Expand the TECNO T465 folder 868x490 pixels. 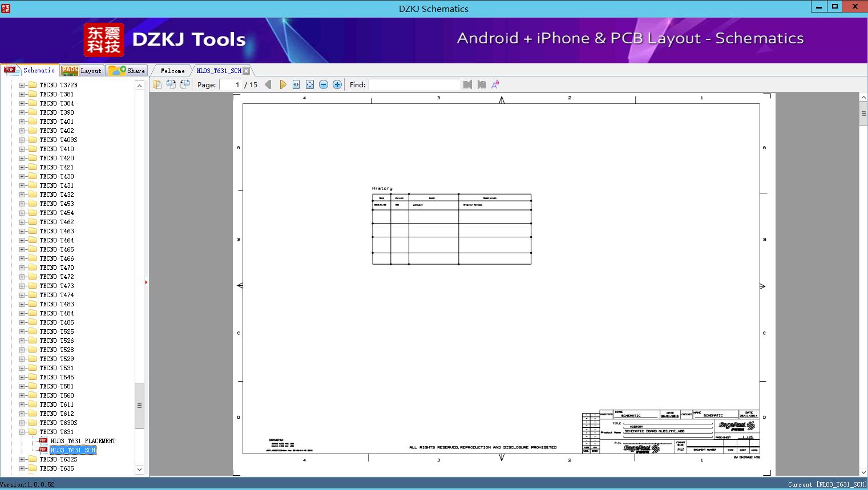(x=22, y=249)
